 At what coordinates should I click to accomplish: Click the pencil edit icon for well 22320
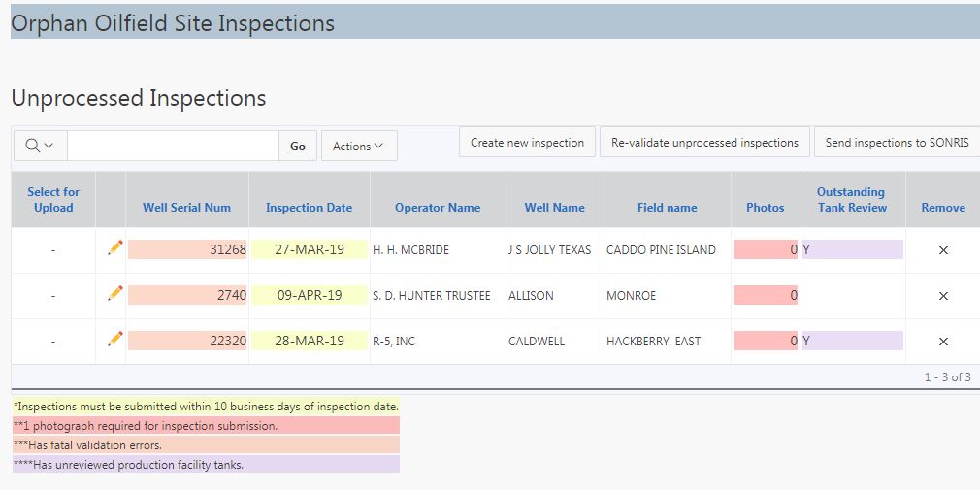tap(115, 339)
